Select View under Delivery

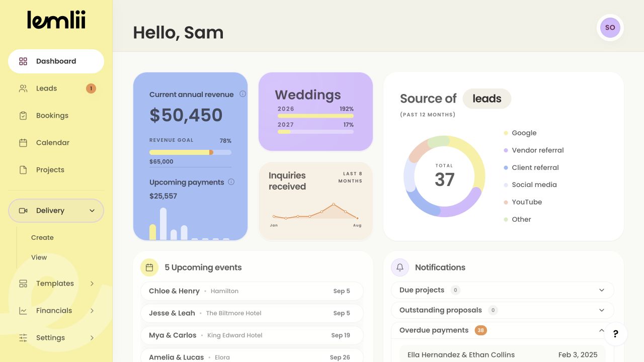[x=39, y=257]
